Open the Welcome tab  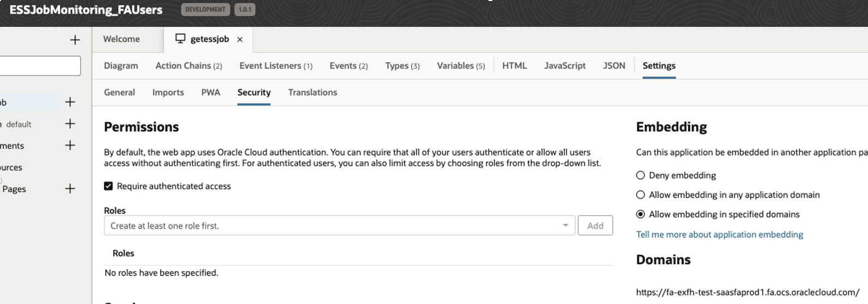pos(122,39)
